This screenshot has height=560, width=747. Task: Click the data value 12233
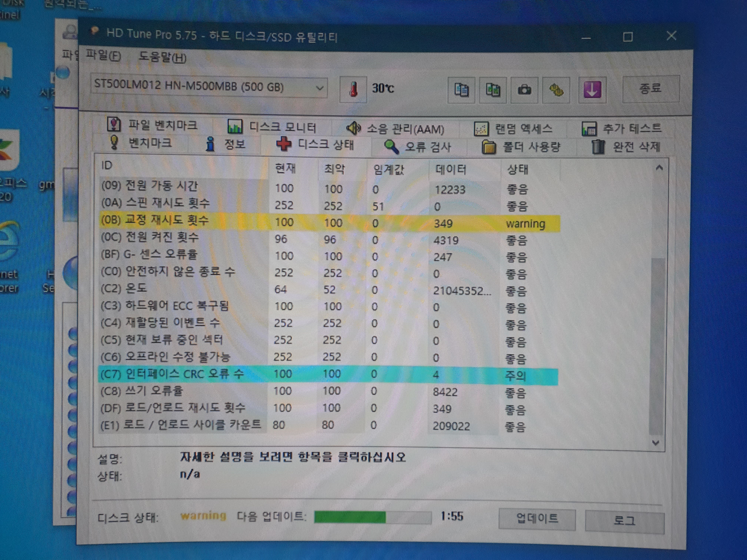[450, 190]
